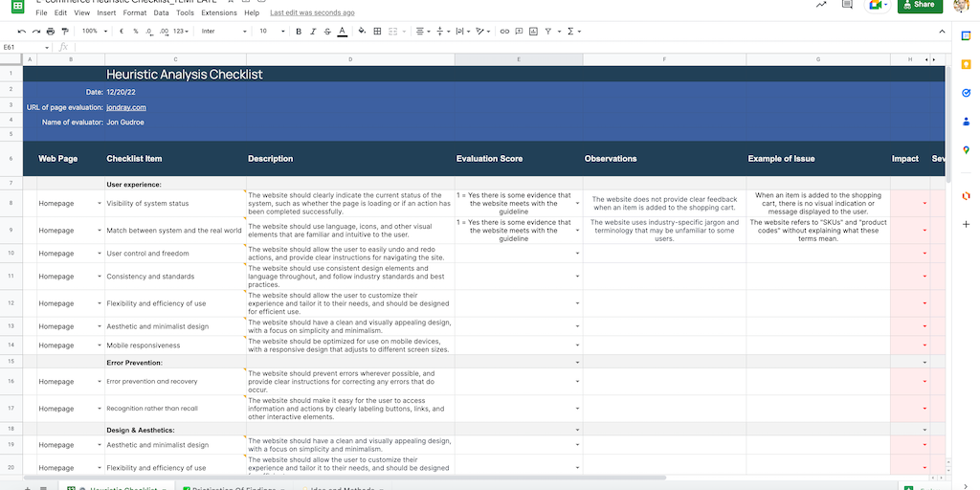The image size is (980, 490).
Task: Click the Insert link icon
Action: (x=502, y=32)
